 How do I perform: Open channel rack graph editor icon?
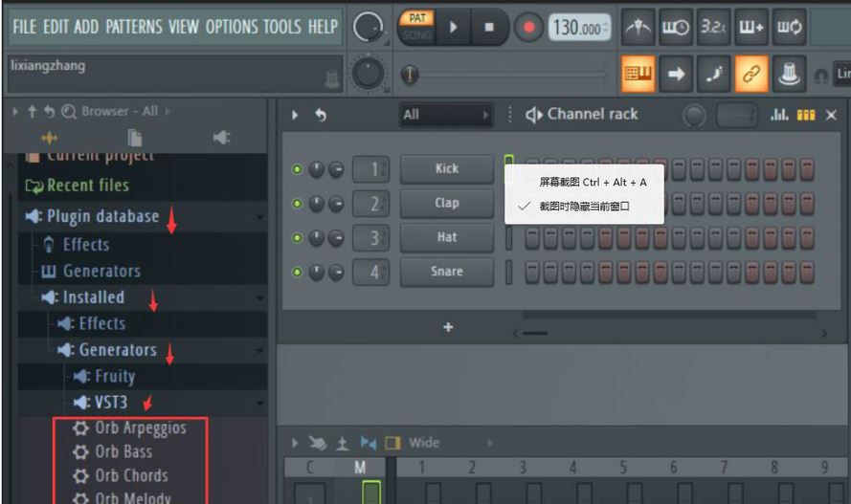point(779,115)
